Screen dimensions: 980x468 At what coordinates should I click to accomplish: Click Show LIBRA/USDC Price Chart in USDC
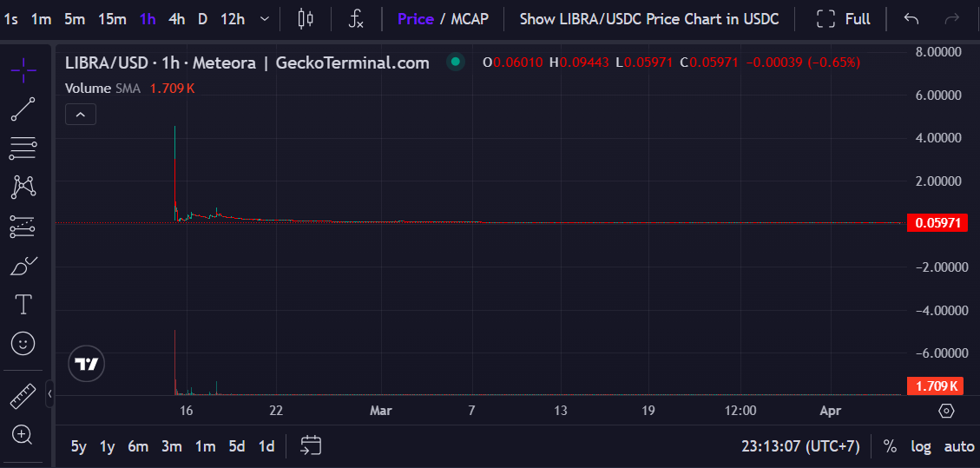[x=649, y=19]
